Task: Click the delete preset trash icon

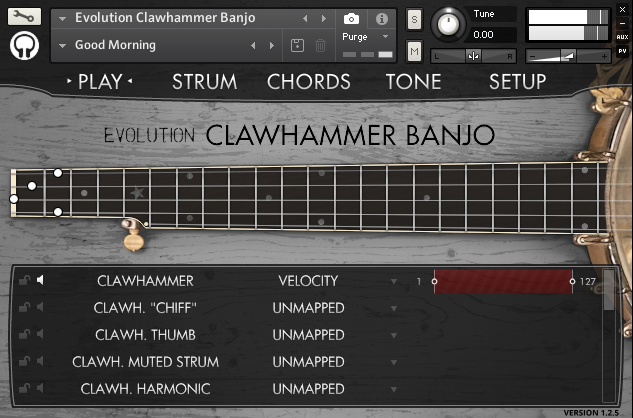Action: (x=321, y=45)
